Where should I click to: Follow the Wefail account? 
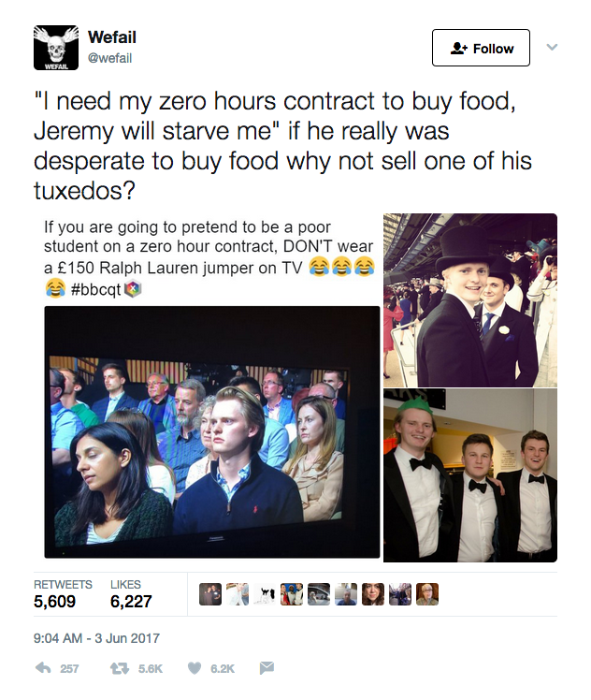(x=481, y=49)
